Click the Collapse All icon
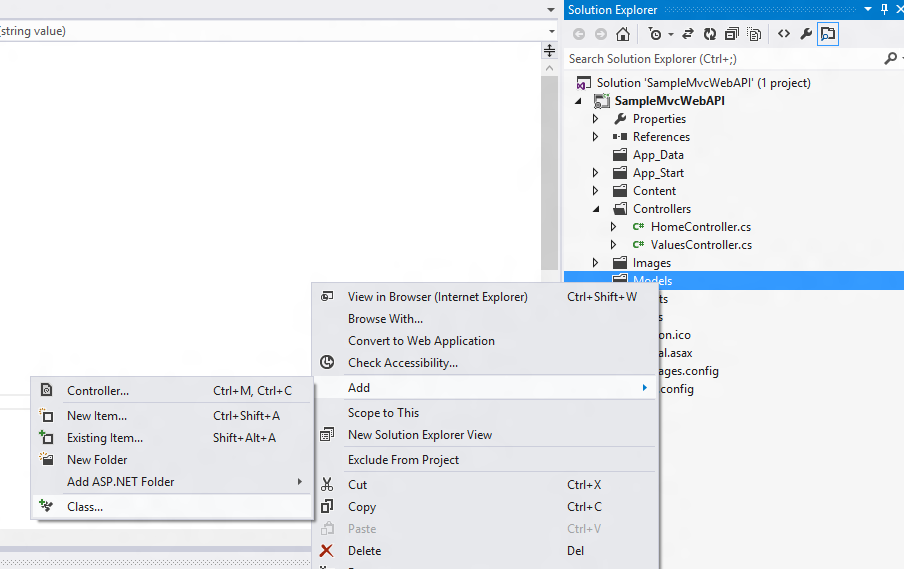 click(x=732, y=34)
